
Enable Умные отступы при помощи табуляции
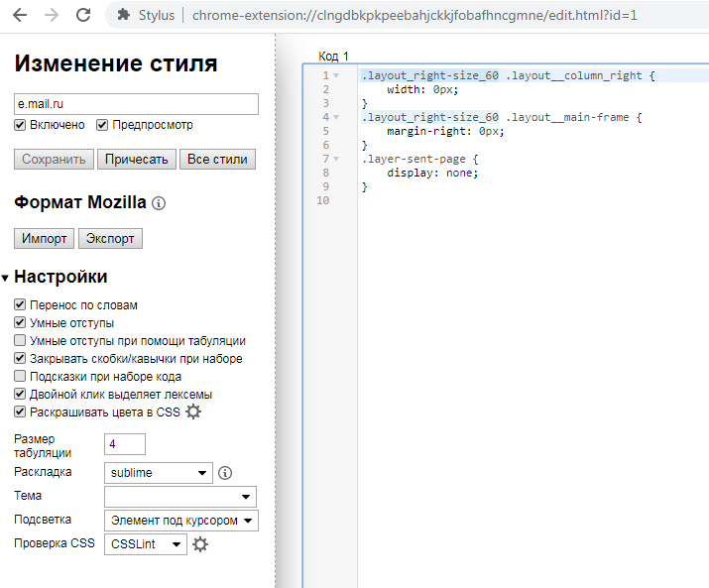[x=20, y=340]
